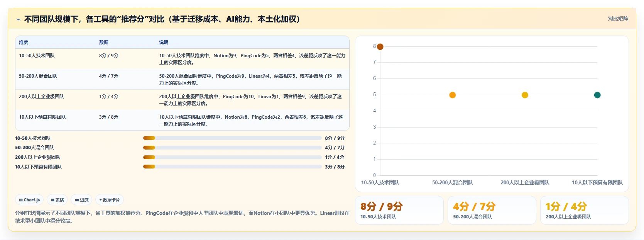
Task: Click table cell 200人以上企业级团队
Action: tap(41, 97)
